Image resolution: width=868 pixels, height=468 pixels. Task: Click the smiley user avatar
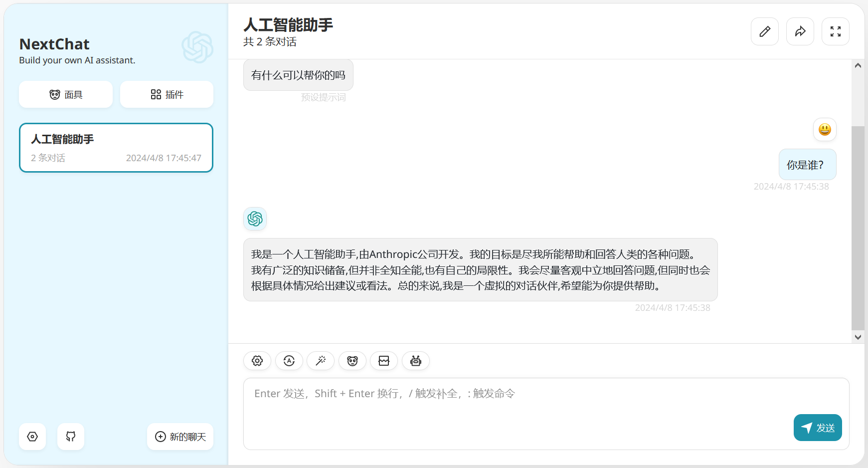click(x=825, y=129)
